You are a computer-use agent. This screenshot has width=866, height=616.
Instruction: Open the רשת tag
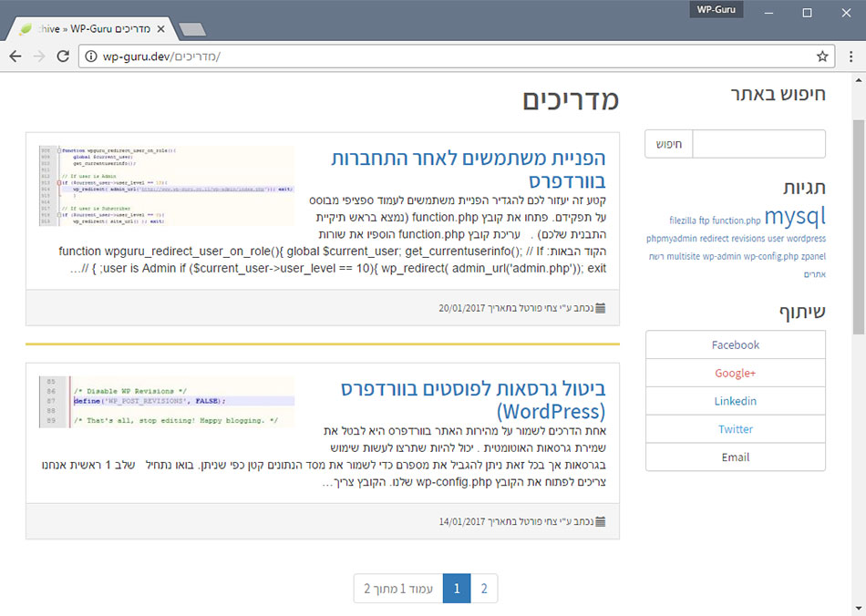tap(656, 256)
